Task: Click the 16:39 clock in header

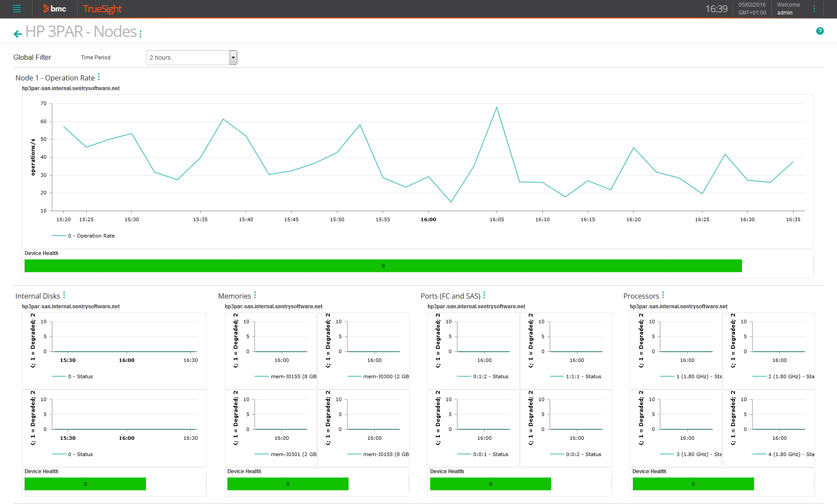Action: [716, 9]
